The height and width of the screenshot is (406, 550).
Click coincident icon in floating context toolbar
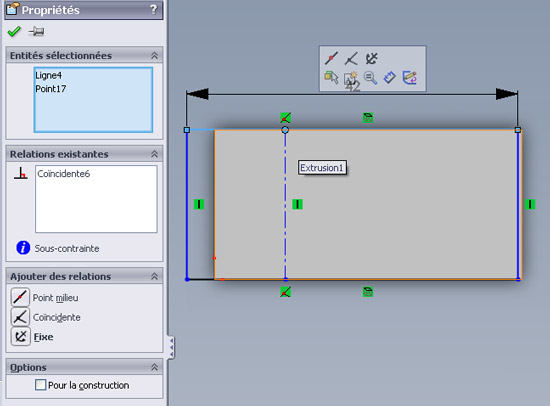tap(351, 59)
